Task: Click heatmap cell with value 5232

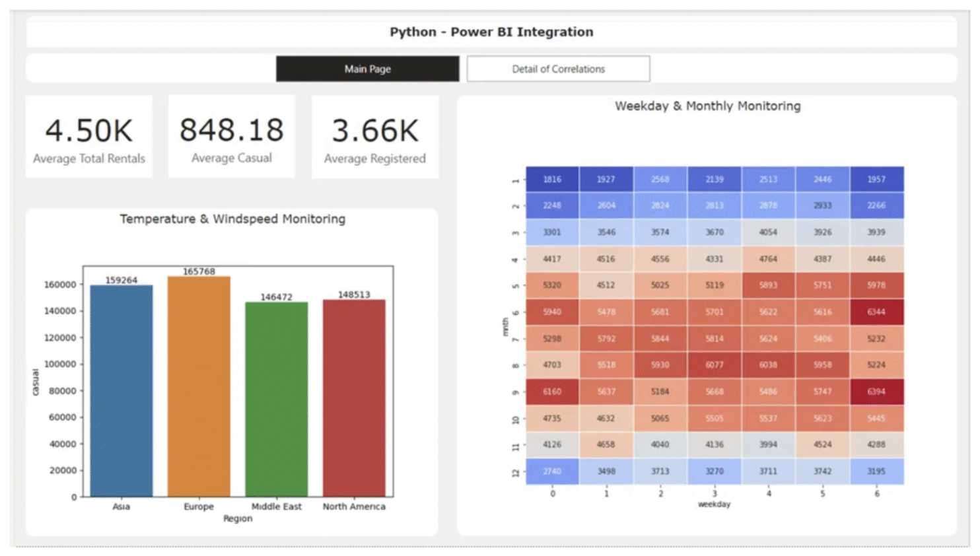Action: (x=876, y=339)
